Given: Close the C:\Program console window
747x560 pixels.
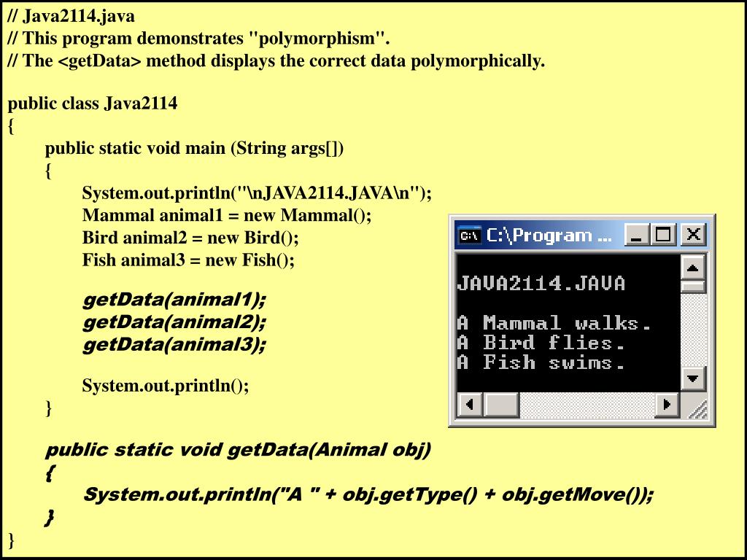Looking at the screenshot, I should point(694,235).
